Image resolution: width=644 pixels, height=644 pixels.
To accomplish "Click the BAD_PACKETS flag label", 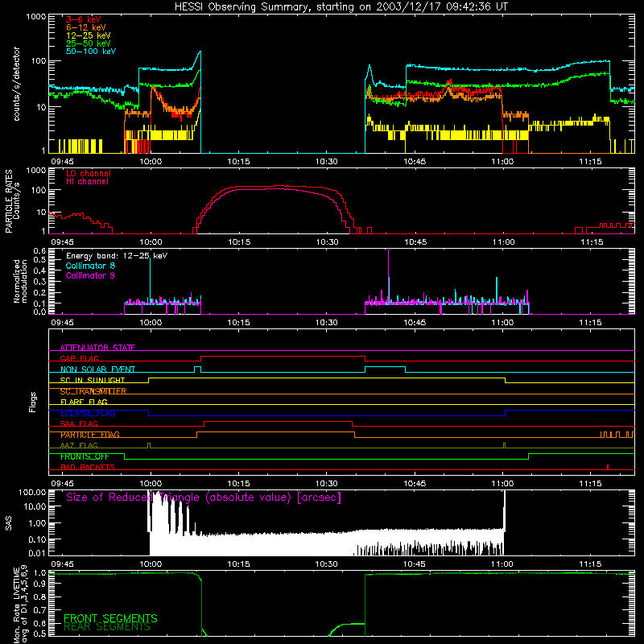I will [x=88, y=467].
